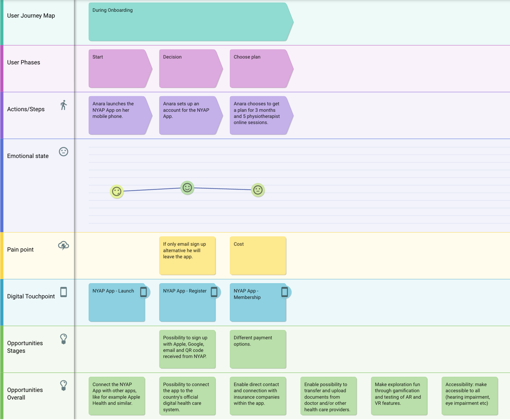Screen dimensions: 510x420
Task: Select the happy face marker under Decision phase
Action: tap(187, 187)
